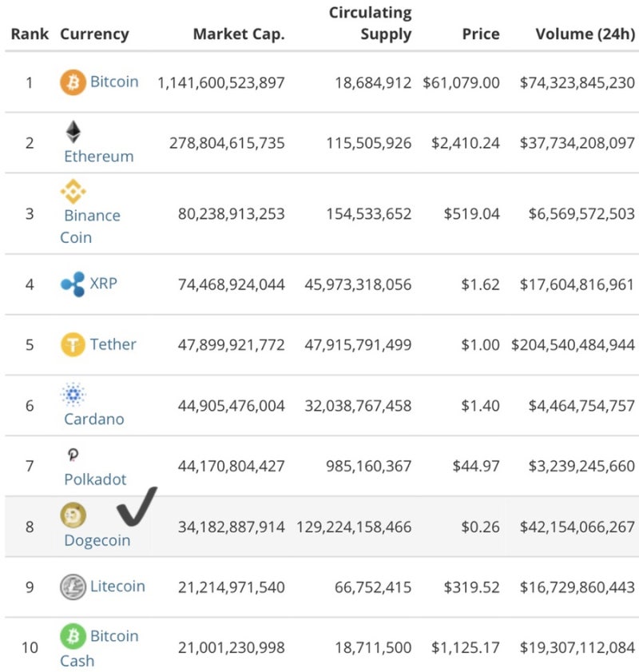Click the Binance Coin yellow logo icon

click(73, 191)
